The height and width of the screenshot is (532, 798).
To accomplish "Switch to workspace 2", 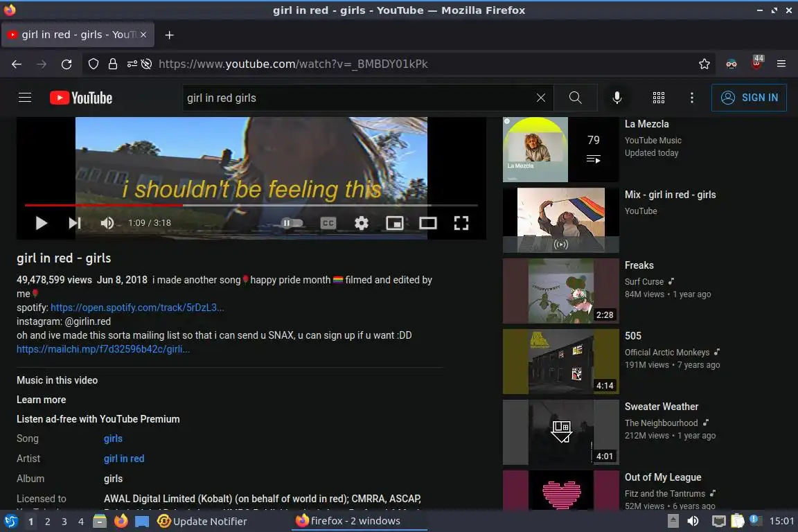I will (47, 522).
